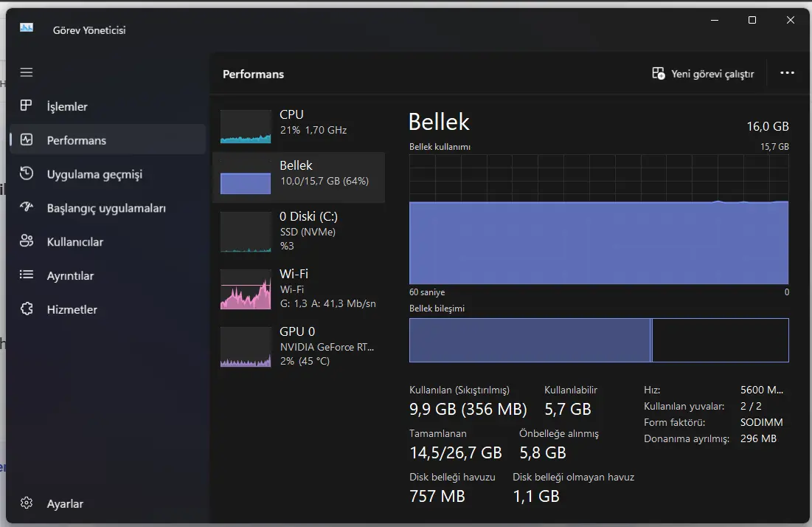This screenshot has height=527, width=812.
Task: Click the 60 saniye axis label
Action: click(427, 292)
